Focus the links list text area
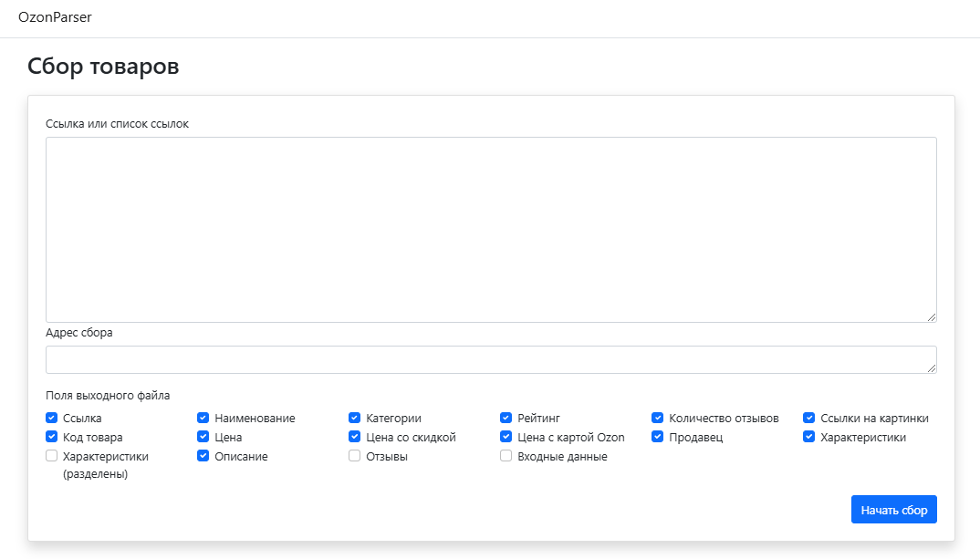 click(x=491, y=229)
